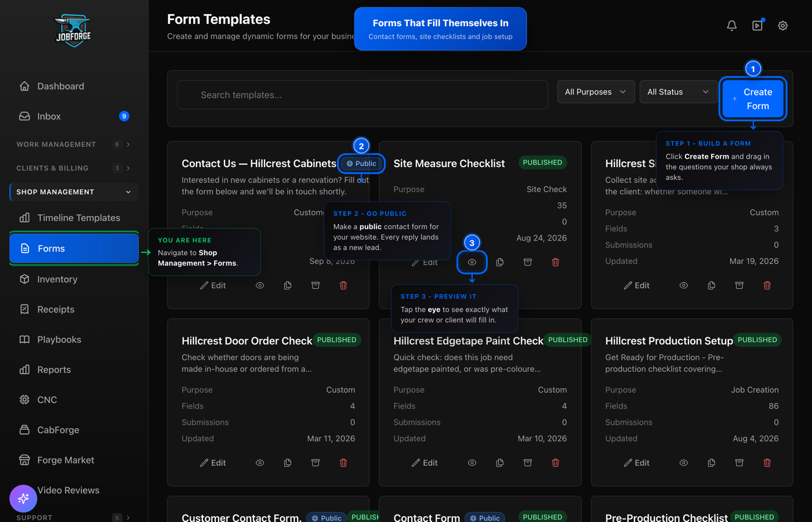Click the JobForge logo
The height and width of the screenshot is (522, 812).
[73, 31]
